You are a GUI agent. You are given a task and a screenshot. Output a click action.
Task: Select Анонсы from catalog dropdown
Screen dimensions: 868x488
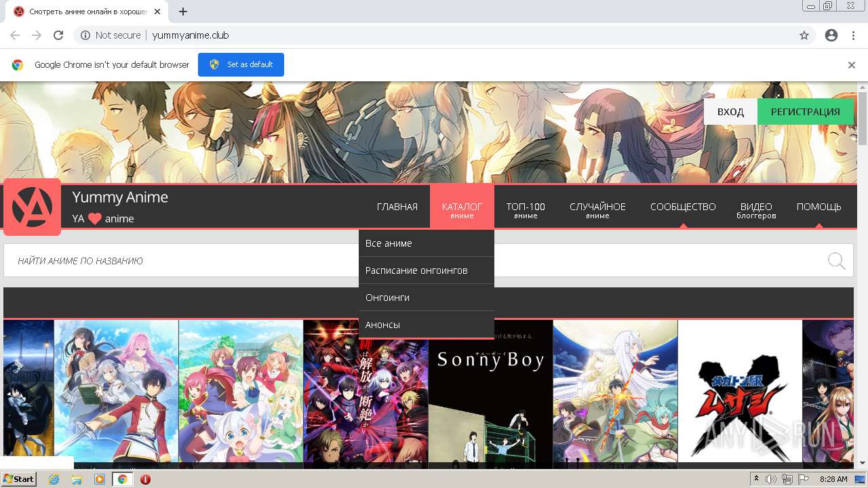click(427, 325)
